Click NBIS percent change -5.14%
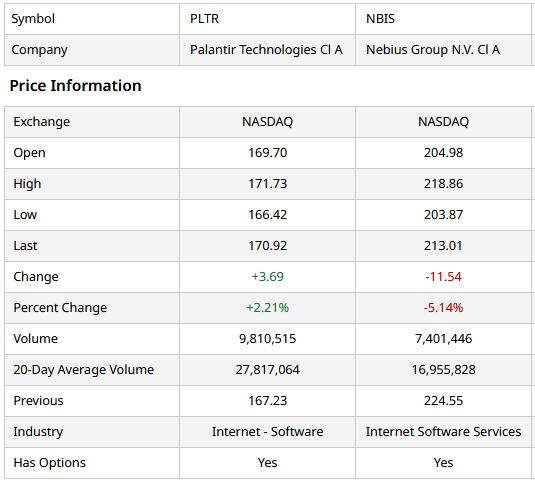 click(444, 308)
